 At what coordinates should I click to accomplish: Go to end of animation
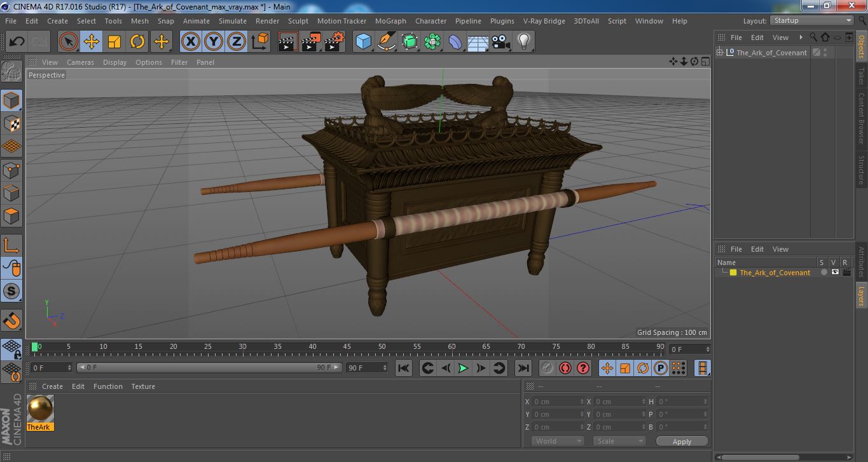(523, 368)
